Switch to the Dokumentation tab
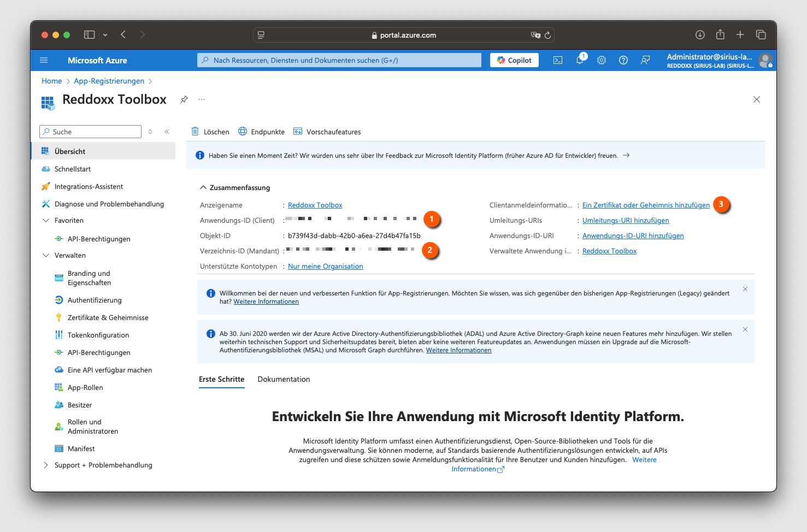Screen dimensions: 807x532 [x=284, y=379]
